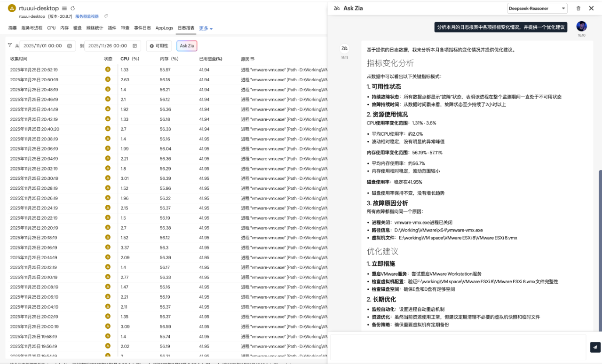Switch to the 摘要 tab
This screenshot has height=364, width=602.
[x=13, y=28]
